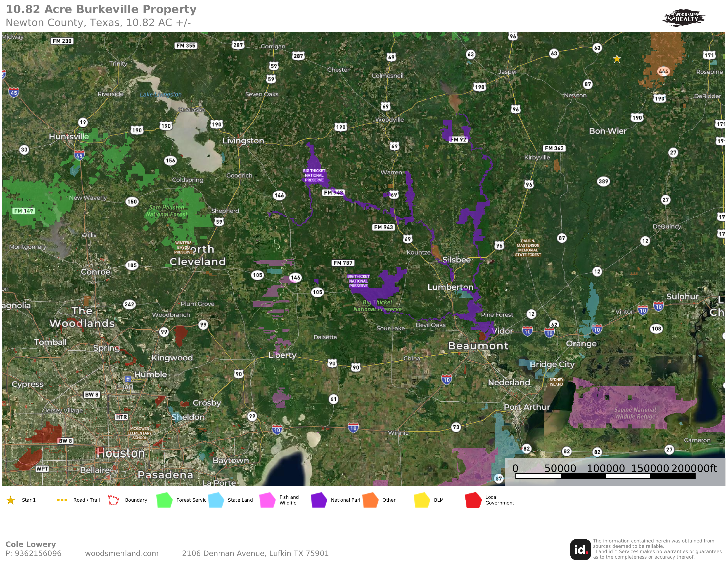Click the Boundary legend polygon icon
This screenshot has height=563, width=728.
point(113,500)
